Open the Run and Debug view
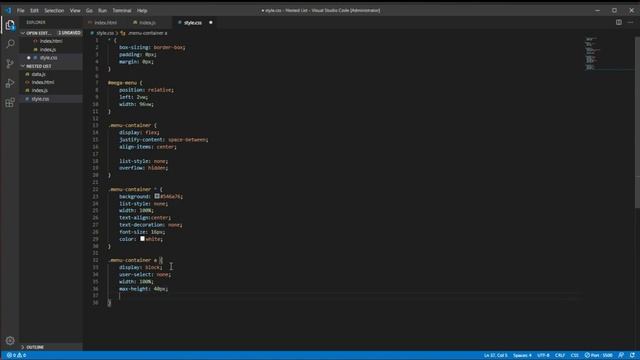 pyautogui.click(x=10, y=83)
